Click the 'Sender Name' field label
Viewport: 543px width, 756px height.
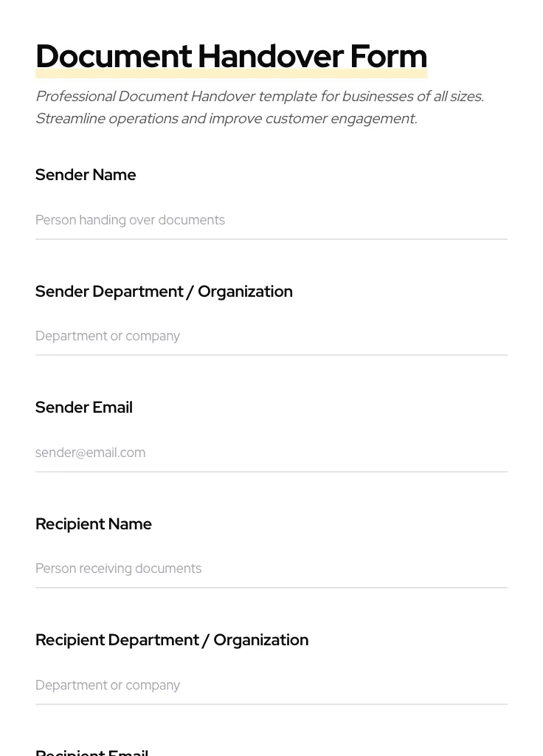(x=86, y=175)
